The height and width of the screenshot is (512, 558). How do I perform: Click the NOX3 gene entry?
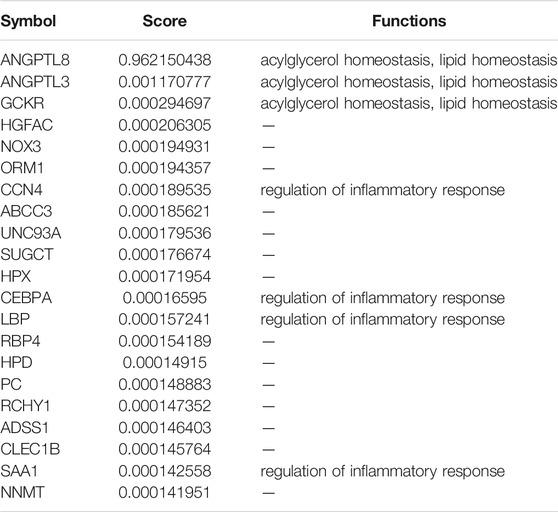pyautogui.click(x=21, y=146)
